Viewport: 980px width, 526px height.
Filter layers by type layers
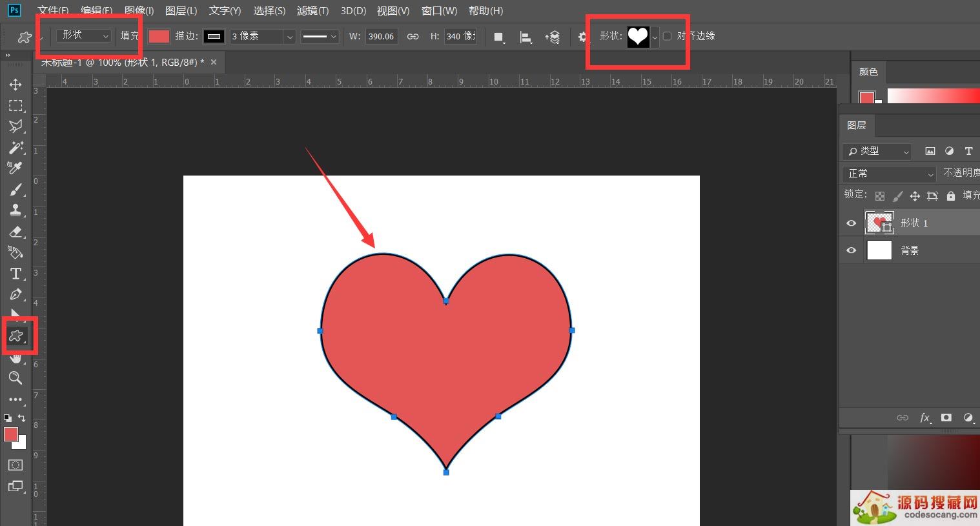click(968, 151)
